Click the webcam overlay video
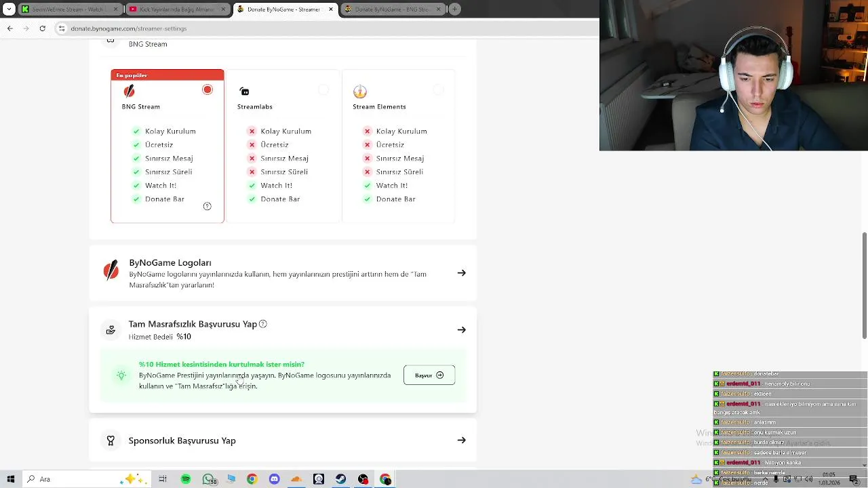The width and height of the screenshot is (868, 488). [734, 75]
